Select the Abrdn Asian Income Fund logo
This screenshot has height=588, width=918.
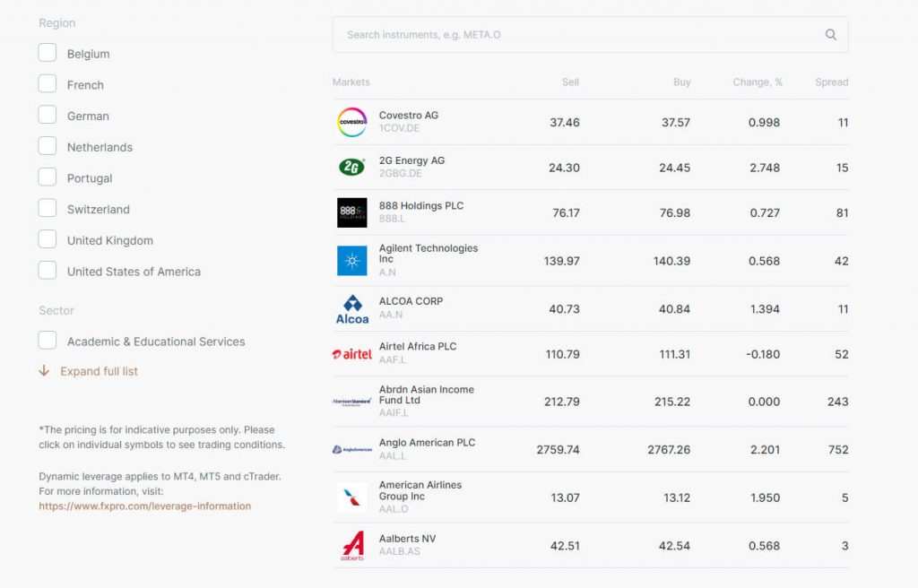click(x=351, y=402)
